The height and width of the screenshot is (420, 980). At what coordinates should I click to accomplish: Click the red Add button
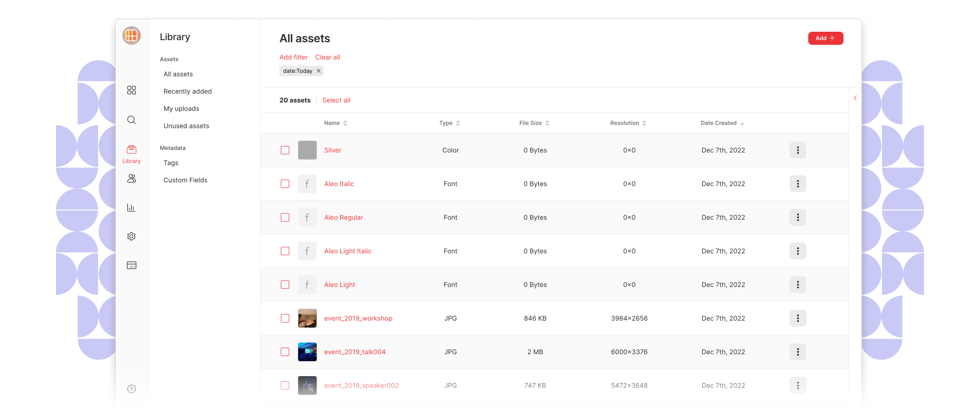pos(826,38)
